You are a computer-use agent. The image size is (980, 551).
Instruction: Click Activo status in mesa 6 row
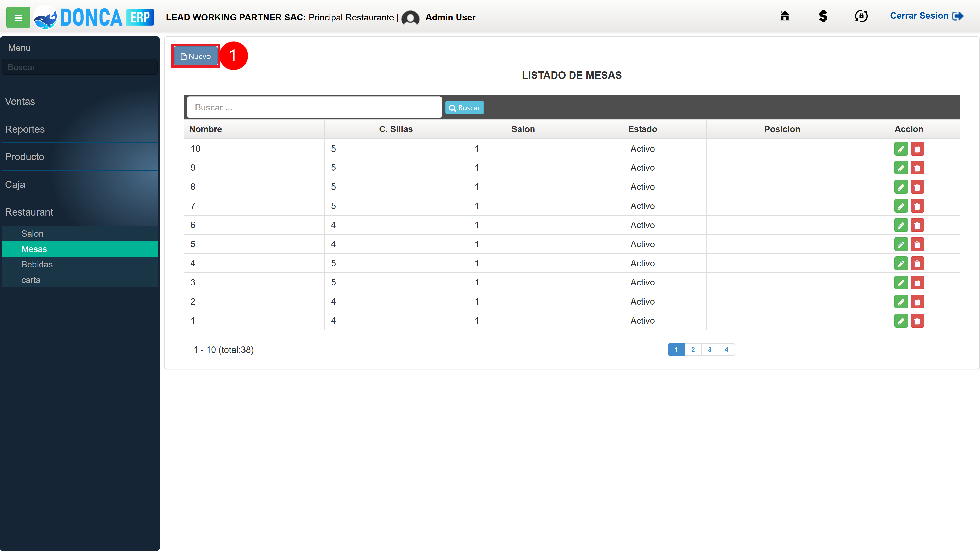tap(642, 225)
